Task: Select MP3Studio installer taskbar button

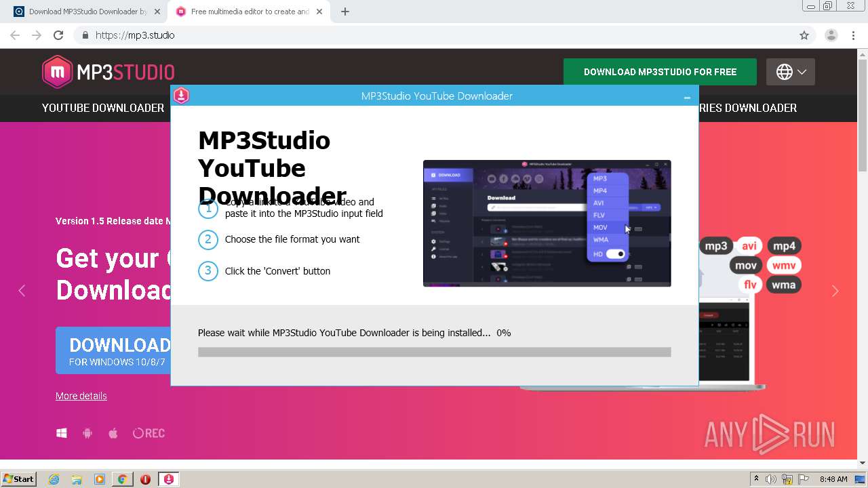Action: click(x=169, y=479)
